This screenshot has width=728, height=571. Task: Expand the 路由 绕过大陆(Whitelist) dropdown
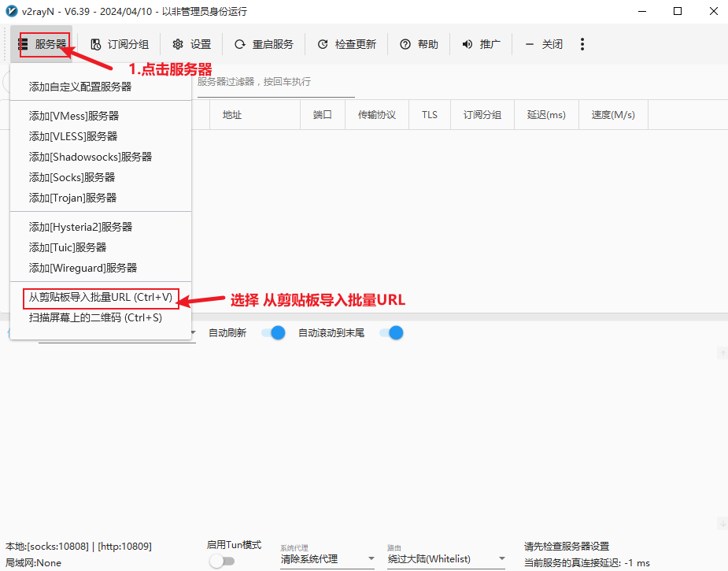pos(447,559)
